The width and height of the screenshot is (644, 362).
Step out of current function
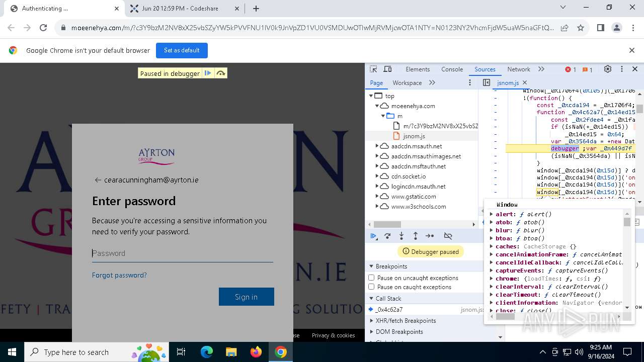click(416, 236)
